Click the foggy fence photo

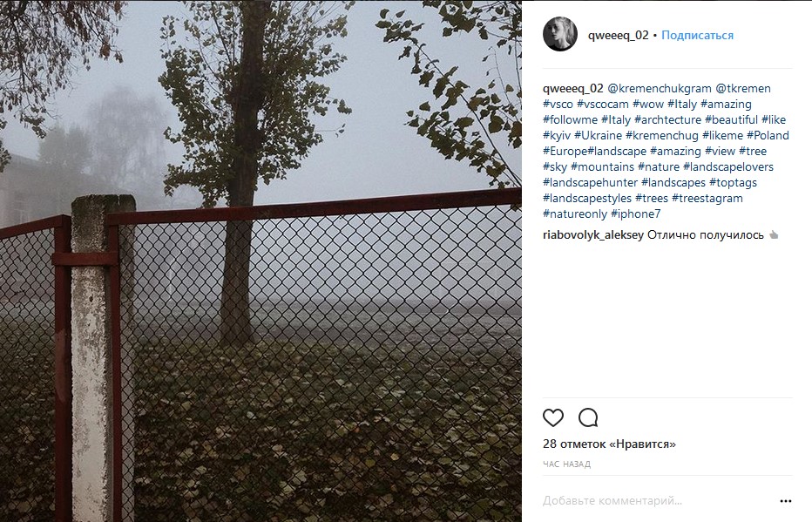coord(261,261)
